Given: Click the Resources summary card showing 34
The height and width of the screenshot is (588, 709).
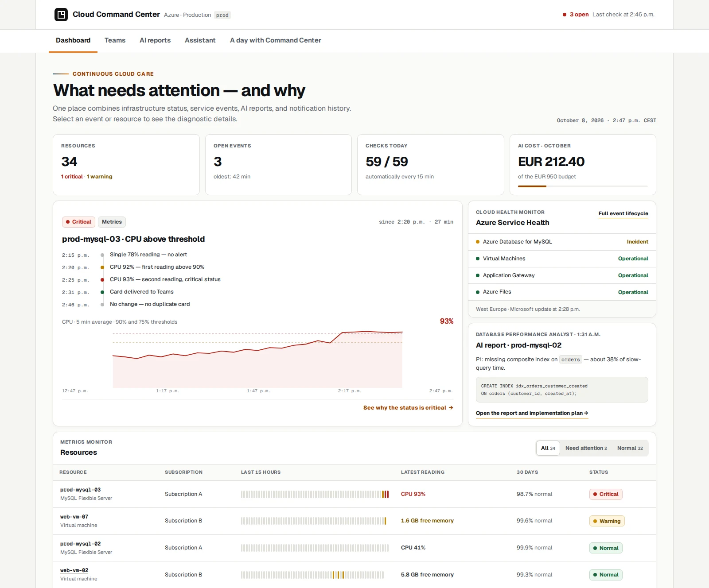Looking at the screenshot, I should pyautogui.click(x=126, y=165).
